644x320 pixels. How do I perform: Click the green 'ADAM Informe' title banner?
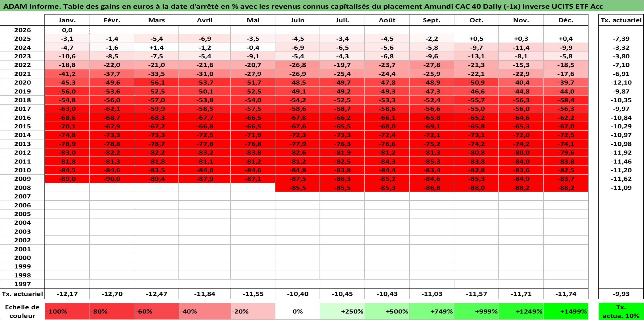[x=322, y=6]
